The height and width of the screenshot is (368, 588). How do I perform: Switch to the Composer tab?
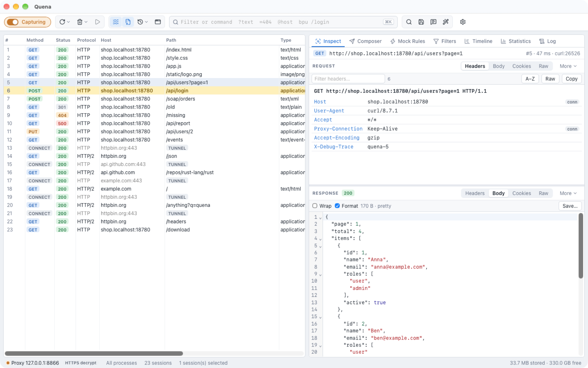[365, 41]
